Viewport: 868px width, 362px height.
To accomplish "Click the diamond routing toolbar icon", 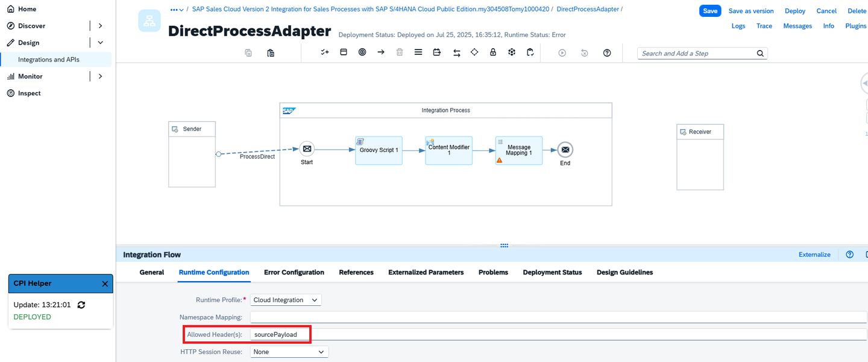I will click(x=474, y=52).
